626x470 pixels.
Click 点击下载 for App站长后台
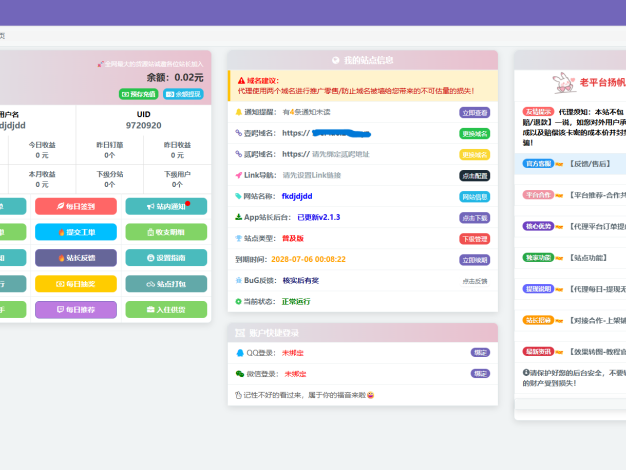pos(474,217)
